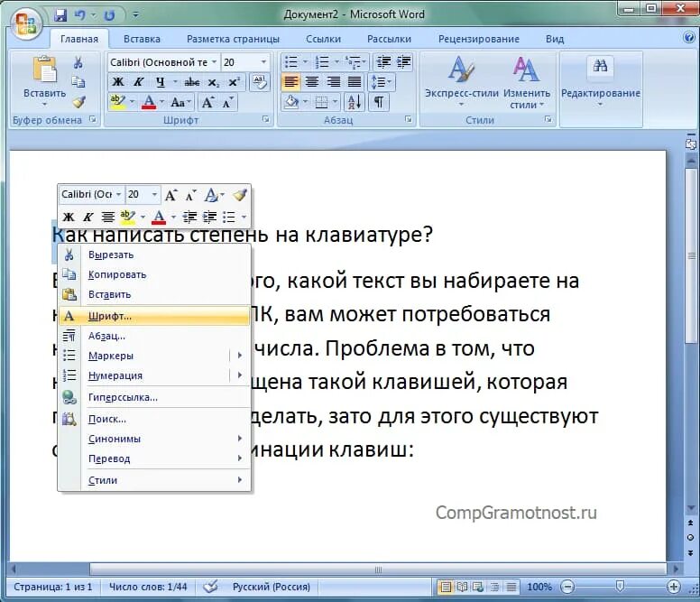The height and width of the screenshot is (602, 700).
Task: Choose Абзац... from context menu
Action: tap(154, 336)
